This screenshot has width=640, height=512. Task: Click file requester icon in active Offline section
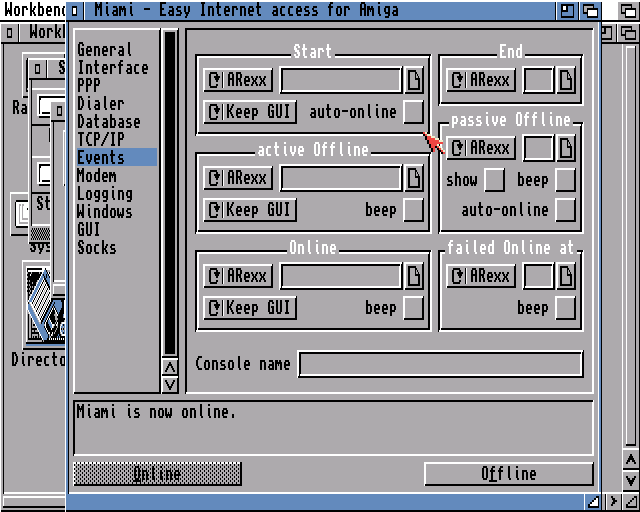pos(413,178)
